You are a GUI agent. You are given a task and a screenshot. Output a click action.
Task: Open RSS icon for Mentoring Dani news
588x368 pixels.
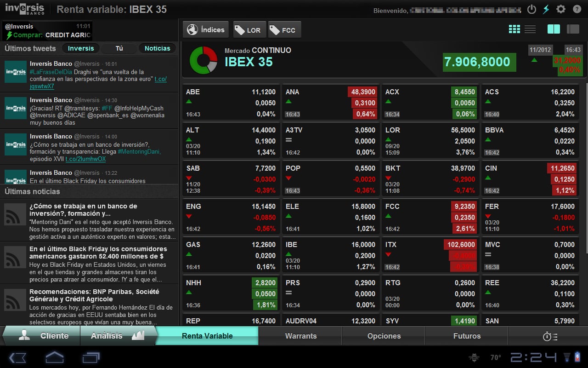(x=15, y=214)
